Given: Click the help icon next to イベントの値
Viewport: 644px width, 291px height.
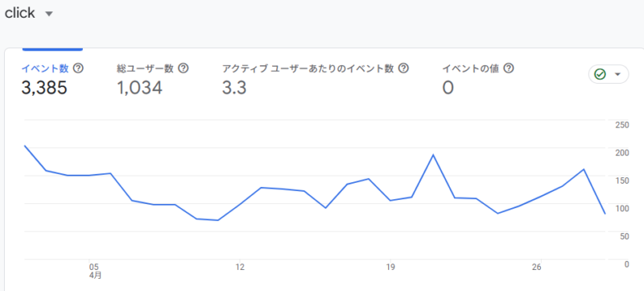Looking at the screenshot, I should click(509, 69).
